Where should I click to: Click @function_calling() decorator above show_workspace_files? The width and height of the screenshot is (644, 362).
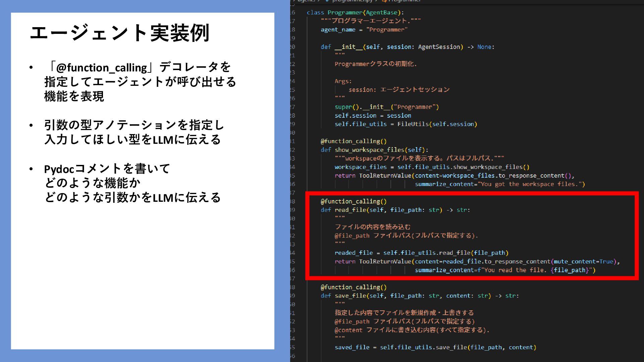354,141
